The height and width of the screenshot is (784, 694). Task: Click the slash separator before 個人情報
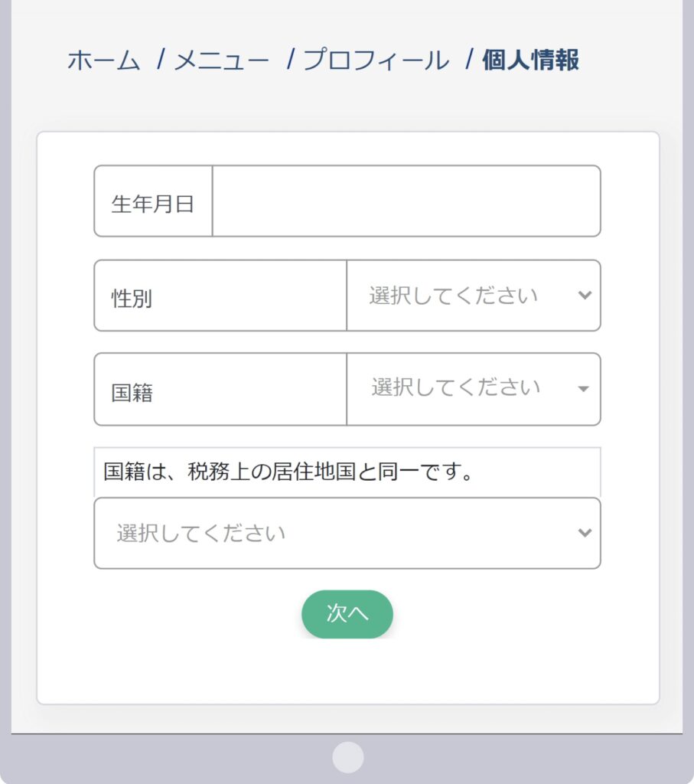coord(469,60)
